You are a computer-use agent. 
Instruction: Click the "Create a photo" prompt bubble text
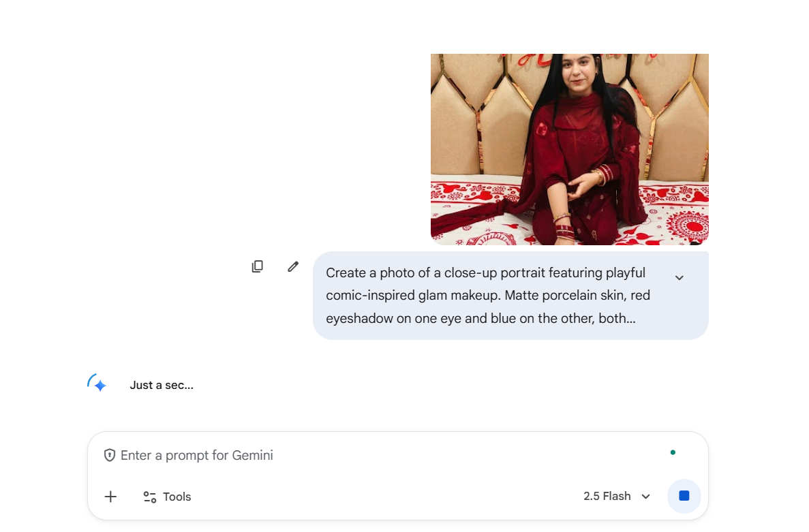[x=485, y=273]
